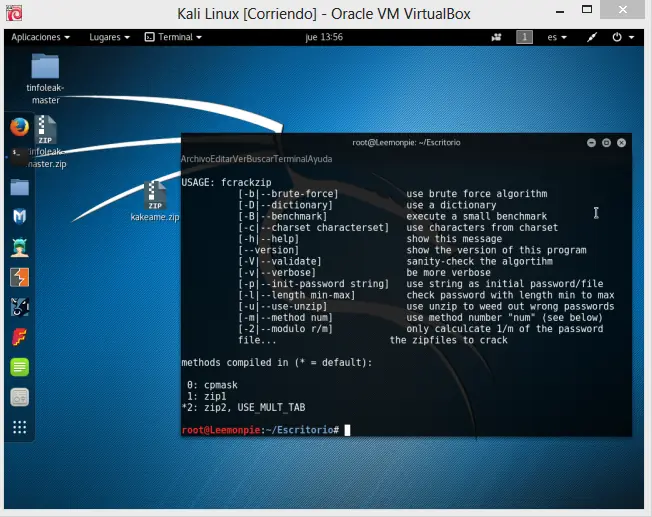Minimize the root@Leemonpie terminal window

(x=591, y=143)
